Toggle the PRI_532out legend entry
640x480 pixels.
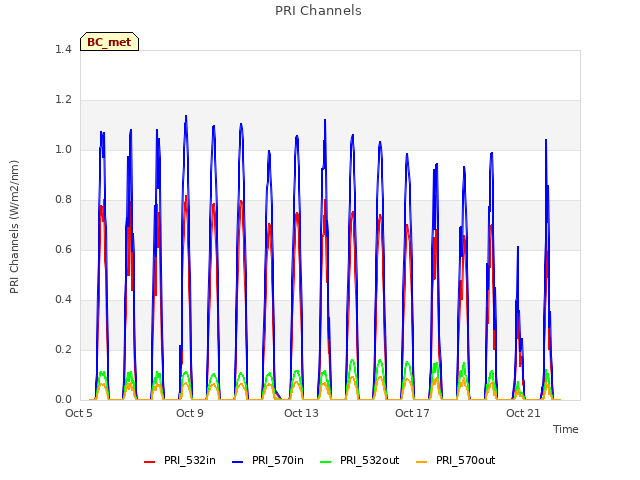[x=360, y=460]
